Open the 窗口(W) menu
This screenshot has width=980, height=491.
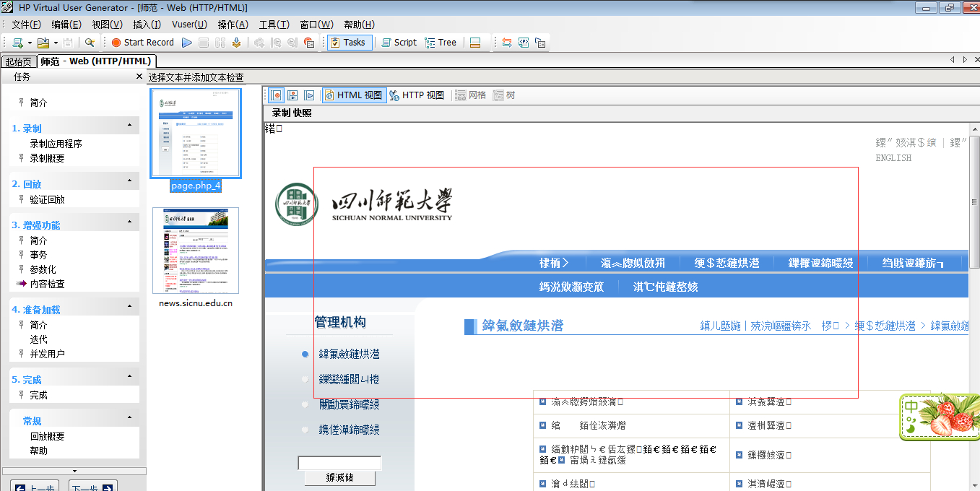(316, 25)
